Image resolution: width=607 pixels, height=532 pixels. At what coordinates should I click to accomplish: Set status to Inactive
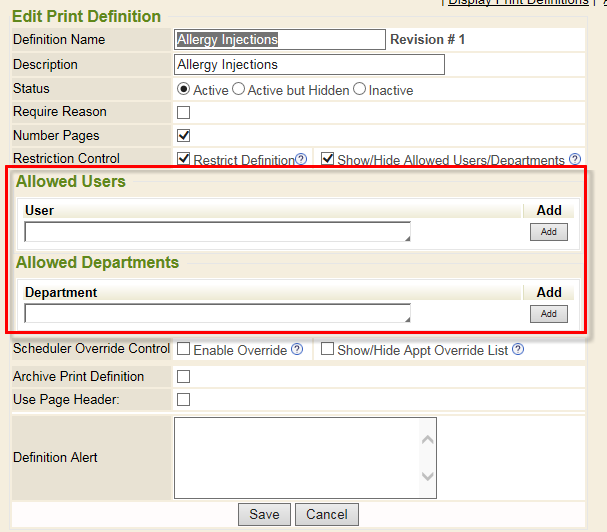point(359,89)
